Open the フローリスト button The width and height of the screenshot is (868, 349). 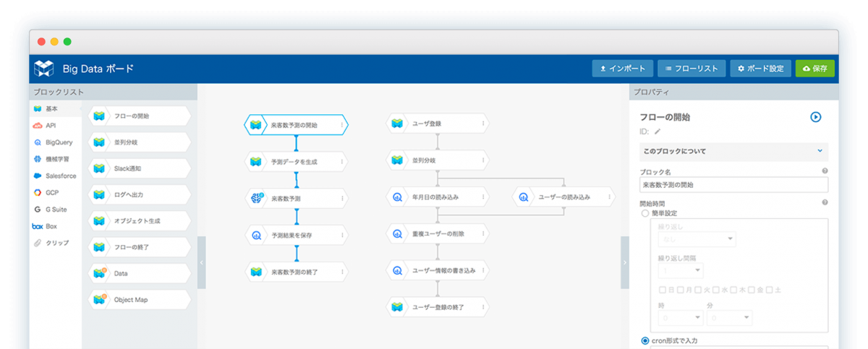tap(692, 68)
